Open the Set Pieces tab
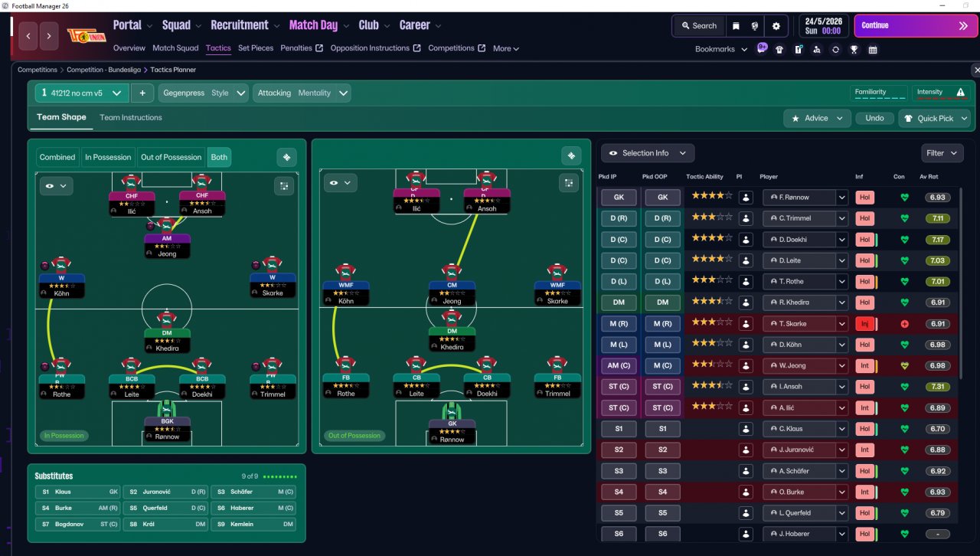The height and width of the screenshot is (556, 980). coord(256,48)
